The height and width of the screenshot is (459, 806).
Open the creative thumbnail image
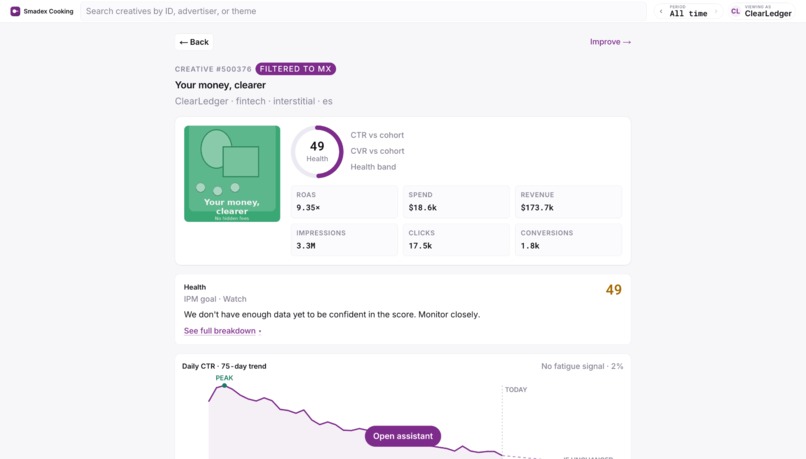click(x=232, y=174)
